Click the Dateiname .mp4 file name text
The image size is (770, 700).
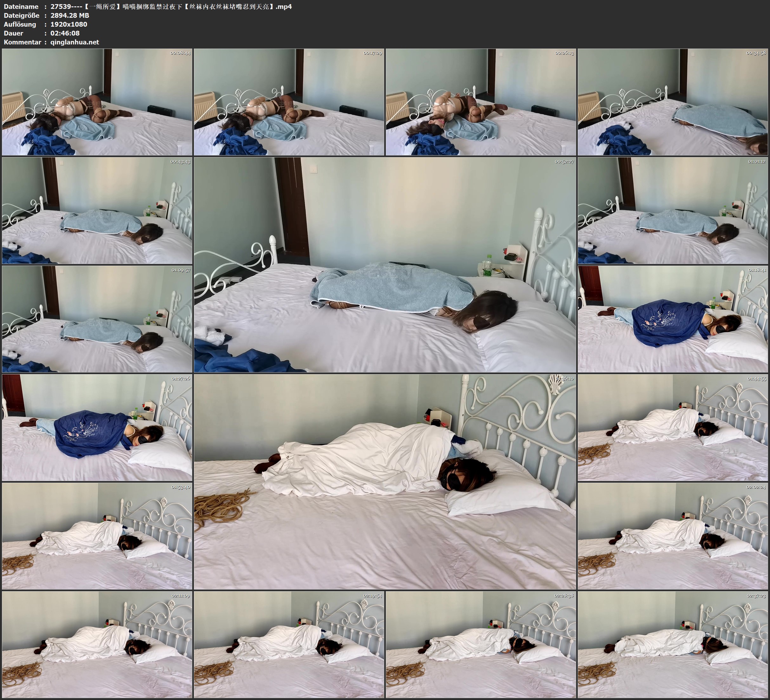[x=171, y=6]
